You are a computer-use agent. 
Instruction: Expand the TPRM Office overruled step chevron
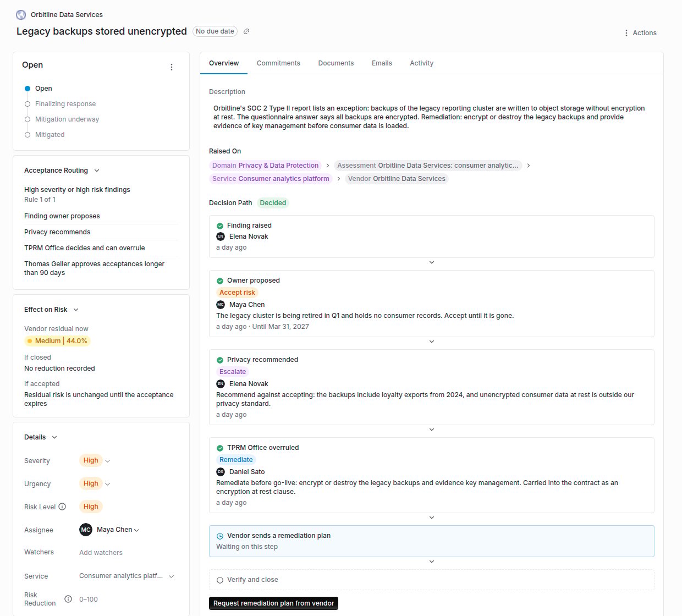(x=432, y=518)
